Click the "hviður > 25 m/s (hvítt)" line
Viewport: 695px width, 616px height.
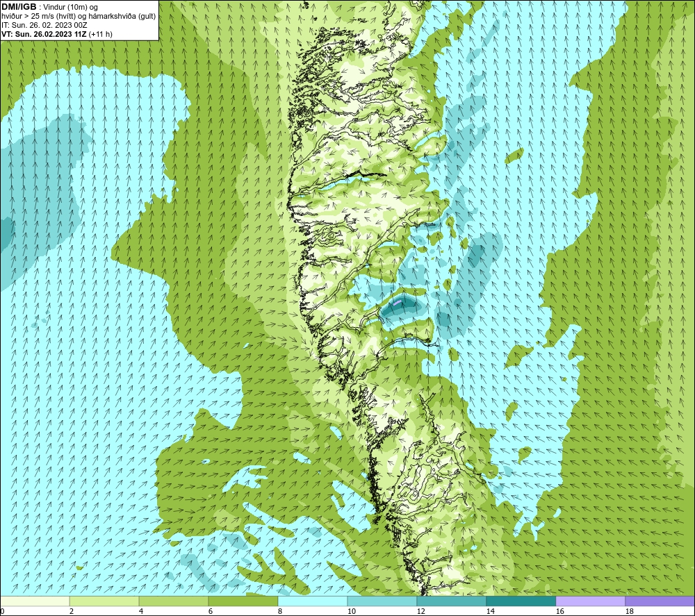coord(39,17)
